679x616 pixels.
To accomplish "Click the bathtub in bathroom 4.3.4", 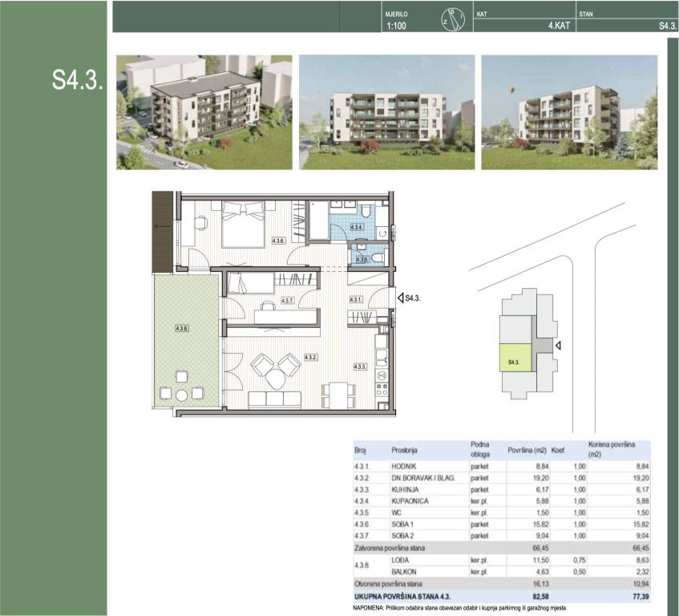I will coord(317,222).
